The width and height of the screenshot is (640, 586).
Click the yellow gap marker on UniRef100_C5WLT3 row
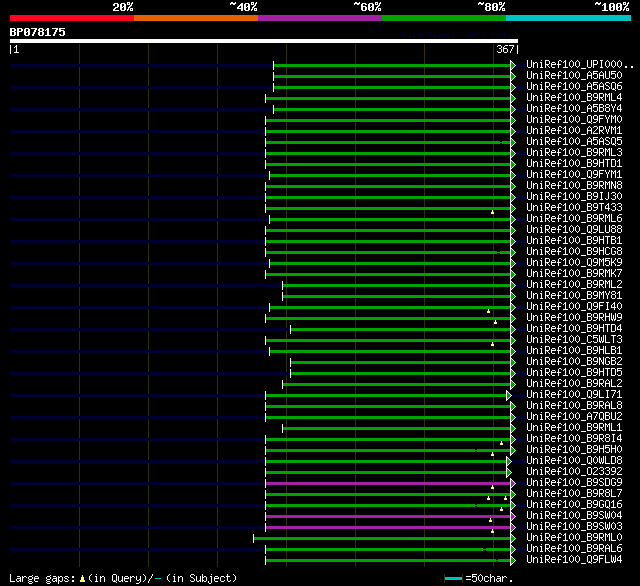pyautogui.click(x=493, y=344)
